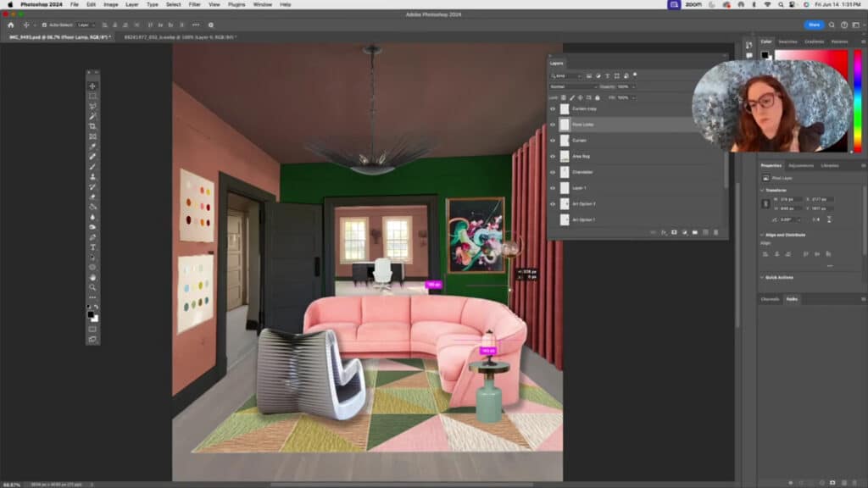This screenshot has height=488, width=868.
Task: Hide the Chandelier layer
Action: 553,172
